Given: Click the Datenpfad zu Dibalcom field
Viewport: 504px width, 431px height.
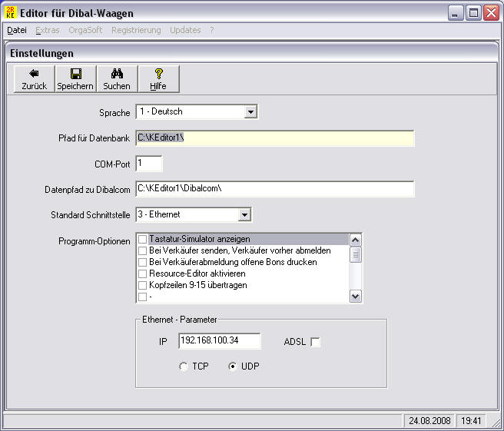Looking at the screenshot, I should pyautogui.click(x=274, y=189).
